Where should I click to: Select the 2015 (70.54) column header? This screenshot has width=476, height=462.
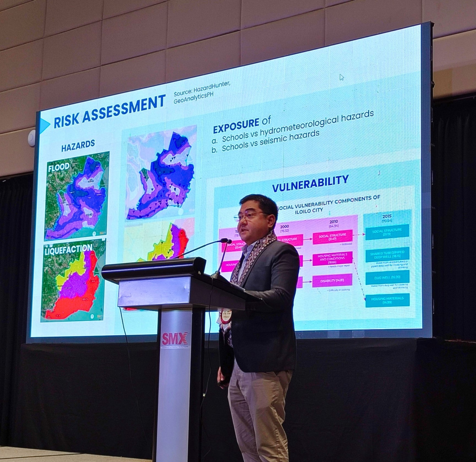click(x=387, y=218)
